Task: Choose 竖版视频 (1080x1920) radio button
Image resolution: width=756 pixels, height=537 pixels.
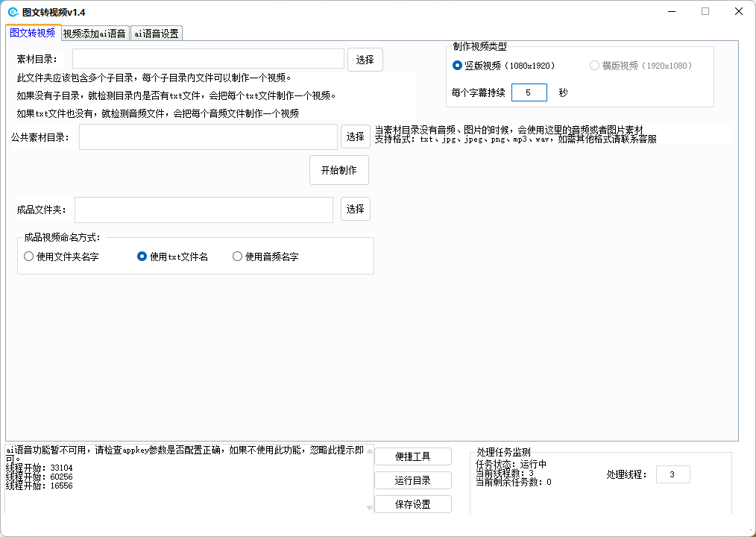Action: point(458,66)
